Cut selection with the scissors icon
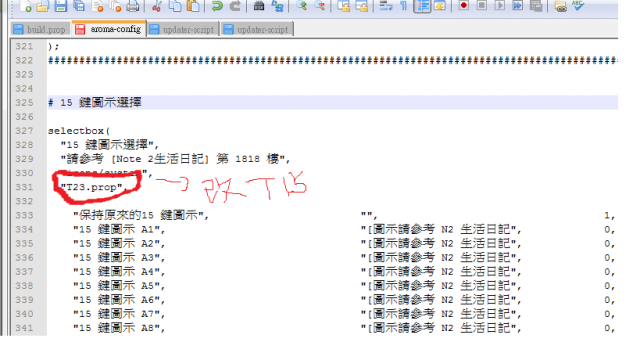640x360 pixels. (157, 6)
